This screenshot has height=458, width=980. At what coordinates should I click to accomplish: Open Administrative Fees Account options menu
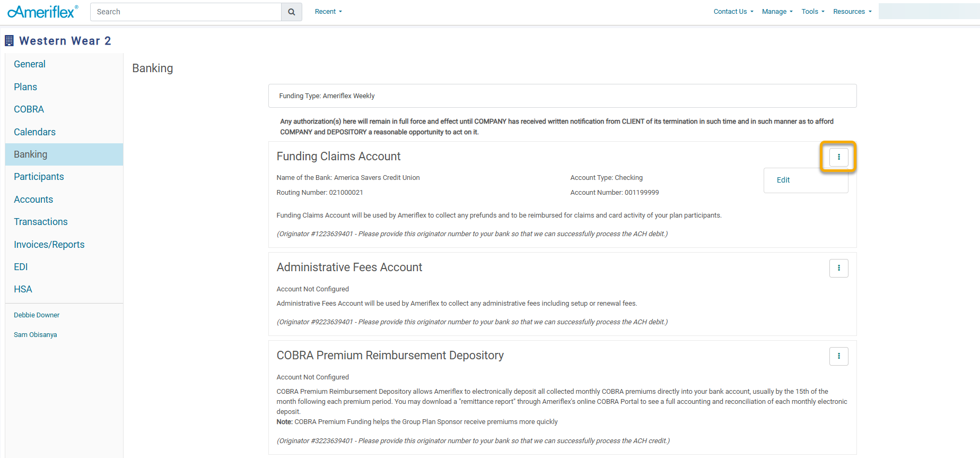click(838, 268)
